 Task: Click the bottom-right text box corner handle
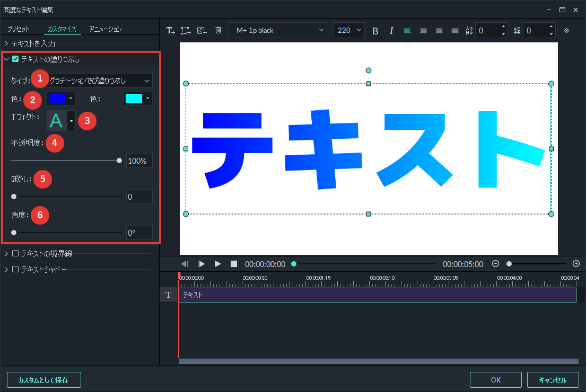[x=551, y=214]
